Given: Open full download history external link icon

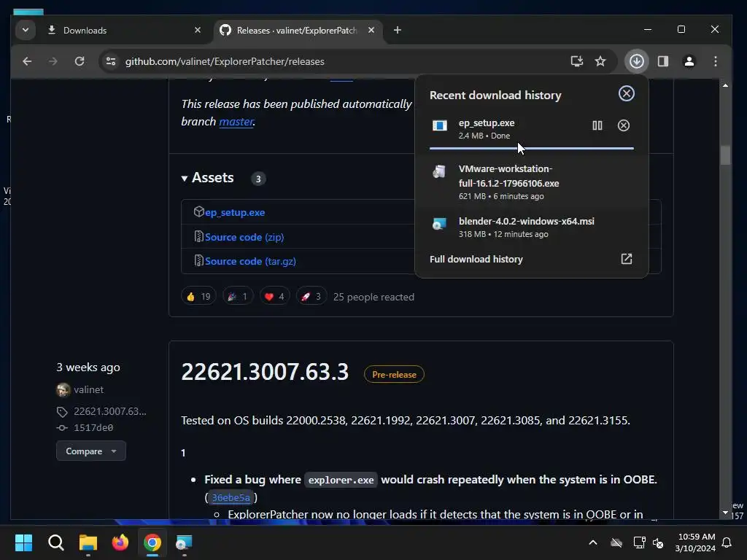Looking at the screenshot, I should (x=627, y=259).
